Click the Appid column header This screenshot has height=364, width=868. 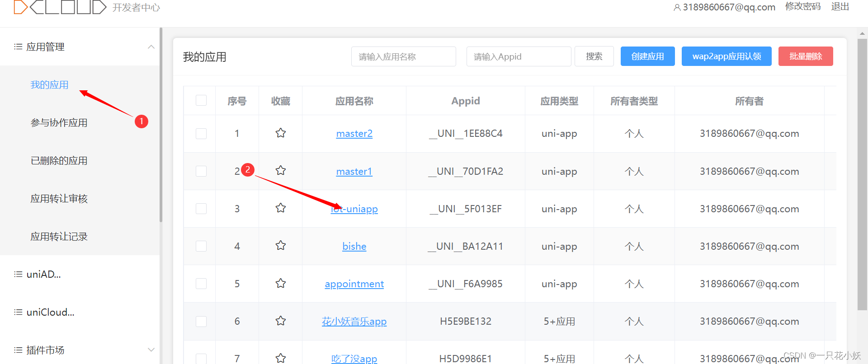466,101
